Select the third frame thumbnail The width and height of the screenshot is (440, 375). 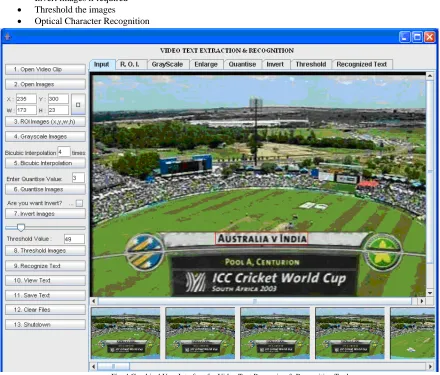pyautogui.click(x=275, y=333)
